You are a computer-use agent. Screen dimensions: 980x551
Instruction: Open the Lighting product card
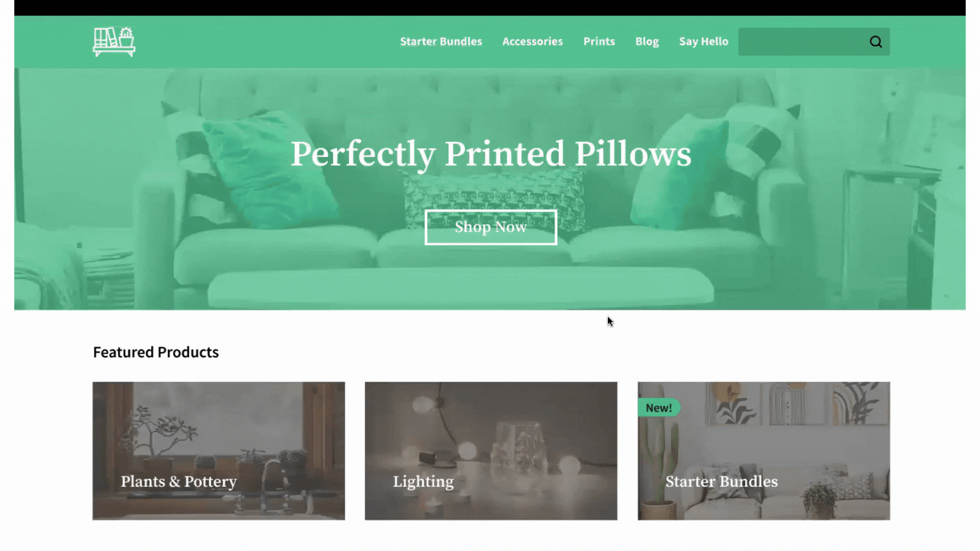click(491, 451)
